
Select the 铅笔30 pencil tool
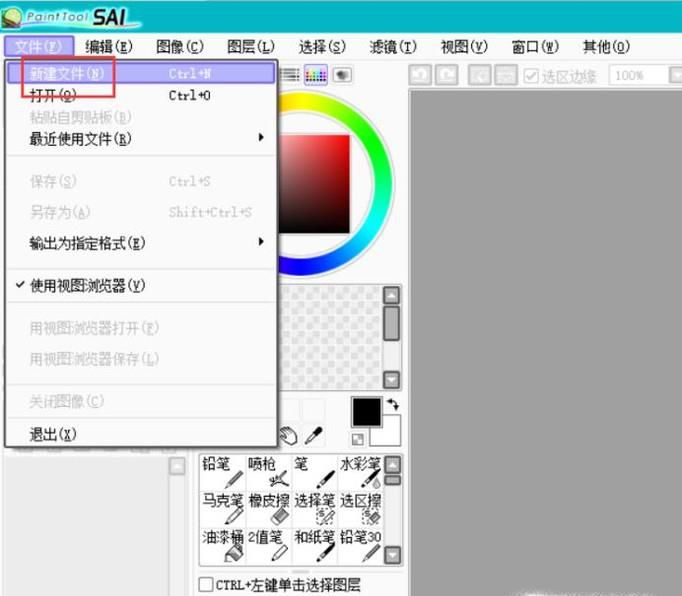tap(361, 546)
